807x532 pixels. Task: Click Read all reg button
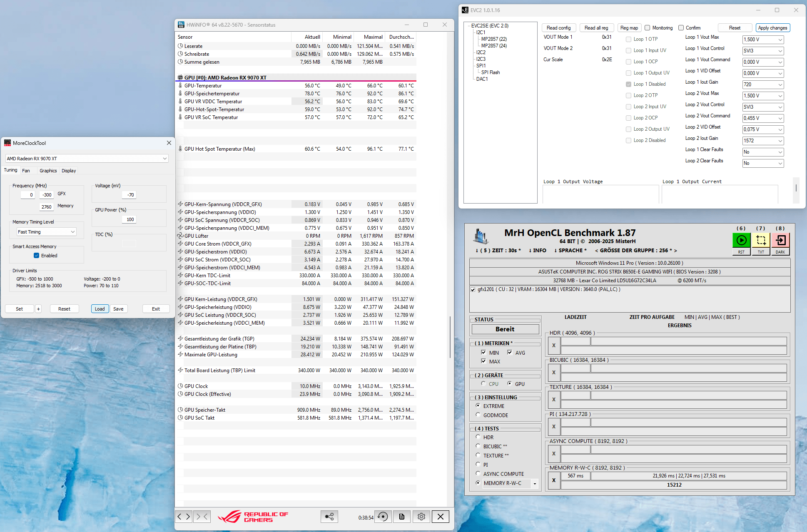pos(596,28)
